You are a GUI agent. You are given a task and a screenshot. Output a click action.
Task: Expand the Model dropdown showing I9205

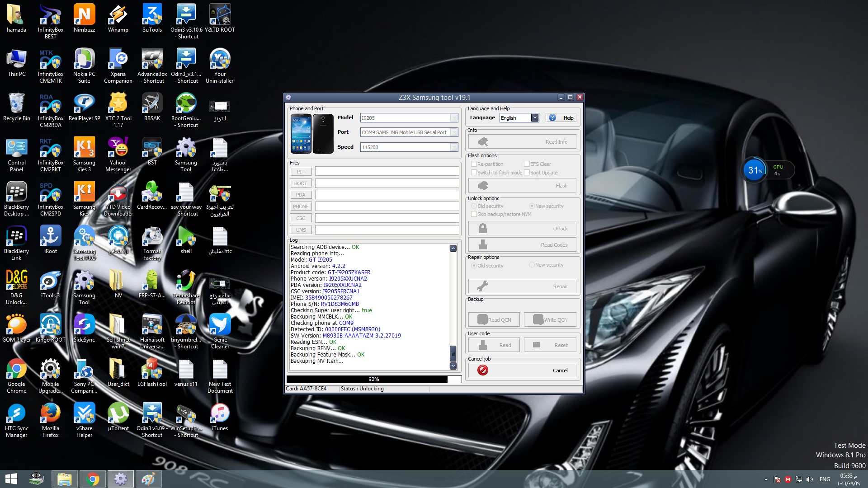pos(454,118)
